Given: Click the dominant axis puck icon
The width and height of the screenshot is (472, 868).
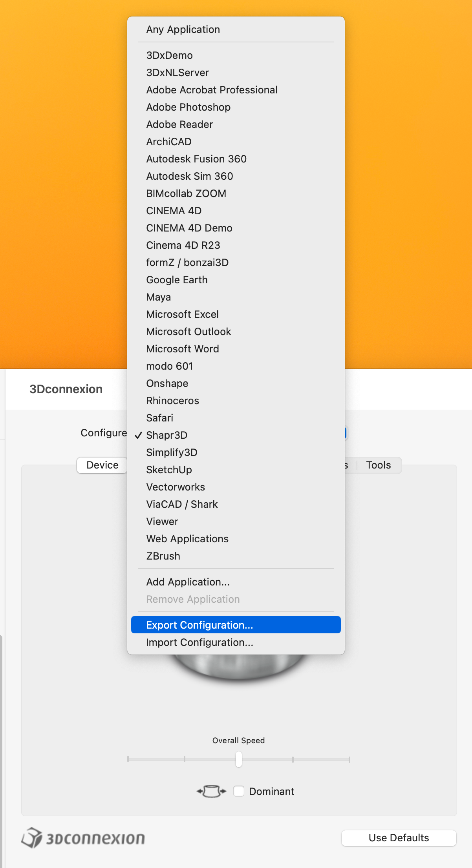Looking at the screenshot, I should click(x=212, y=791).
